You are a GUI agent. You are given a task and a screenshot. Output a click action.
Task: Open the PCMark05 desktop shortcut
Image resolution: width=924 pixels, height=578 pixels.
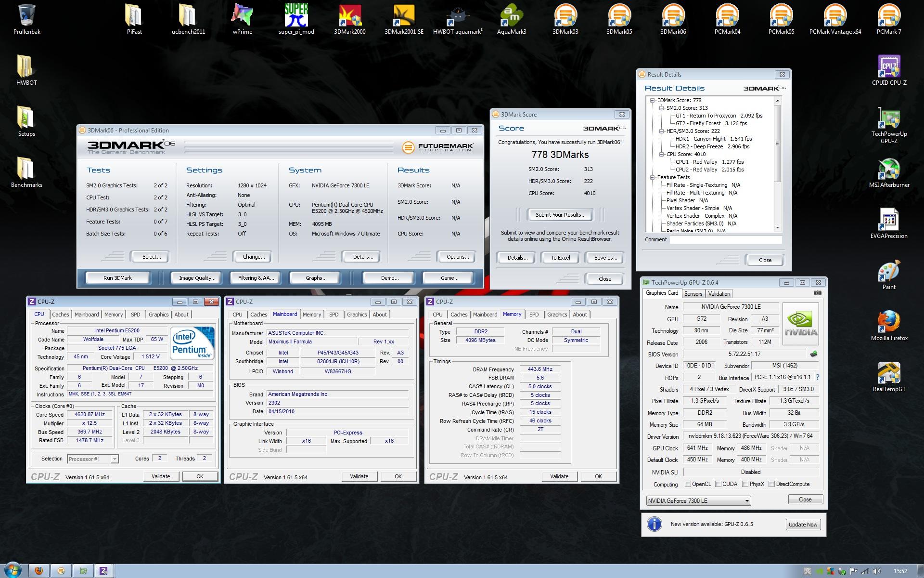[781, 19]
